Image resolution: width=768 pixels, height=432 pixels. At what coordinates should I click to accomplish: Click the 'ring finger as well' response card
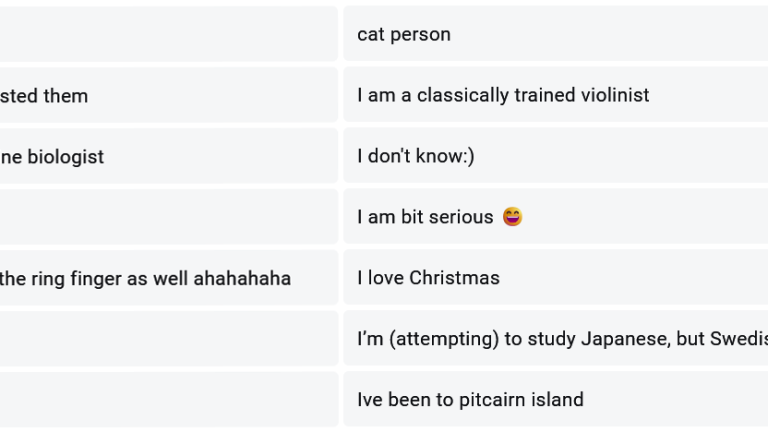[168, 278]
